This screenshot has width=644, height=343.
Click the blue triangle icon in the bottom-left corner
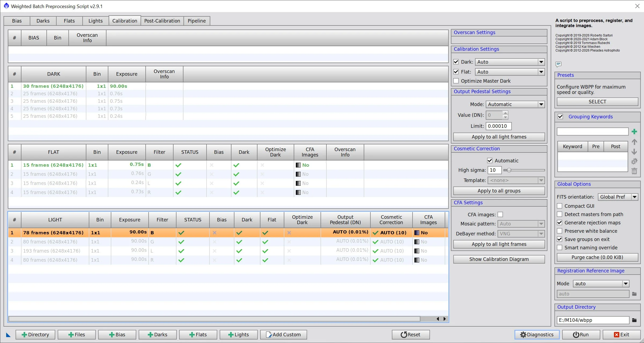pos(8,335)
